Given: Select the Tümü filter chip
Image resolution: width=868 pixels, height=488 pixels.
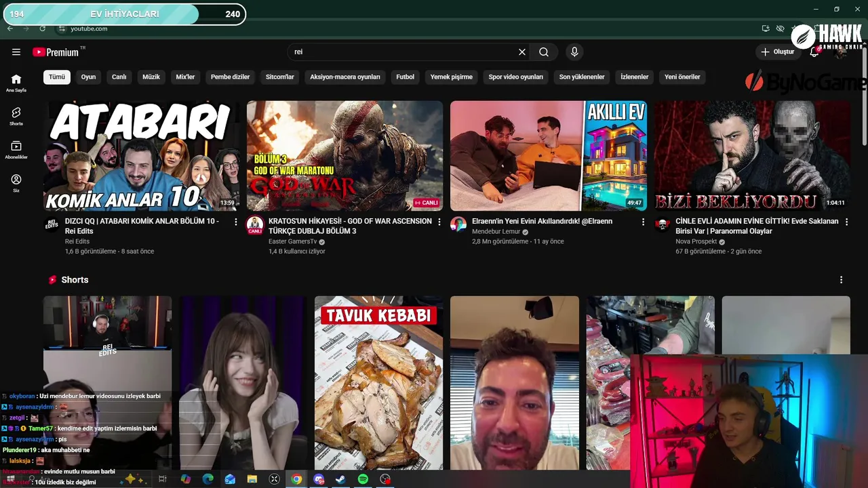Looking at the screenshot, I should (x=57, y=77).
